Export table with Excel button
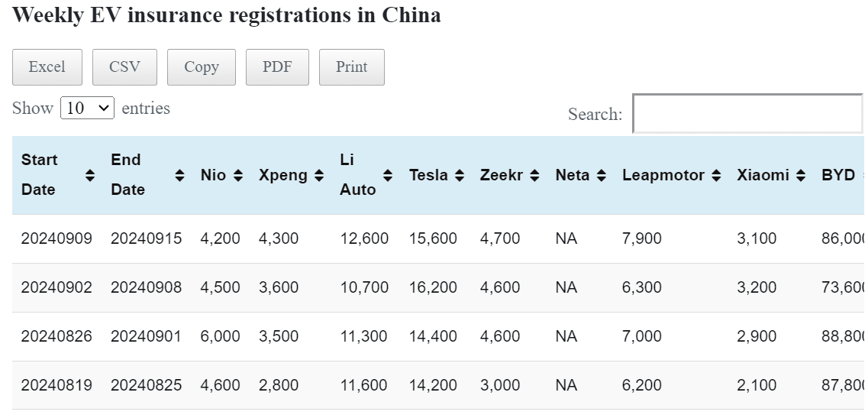 (47, 67)
